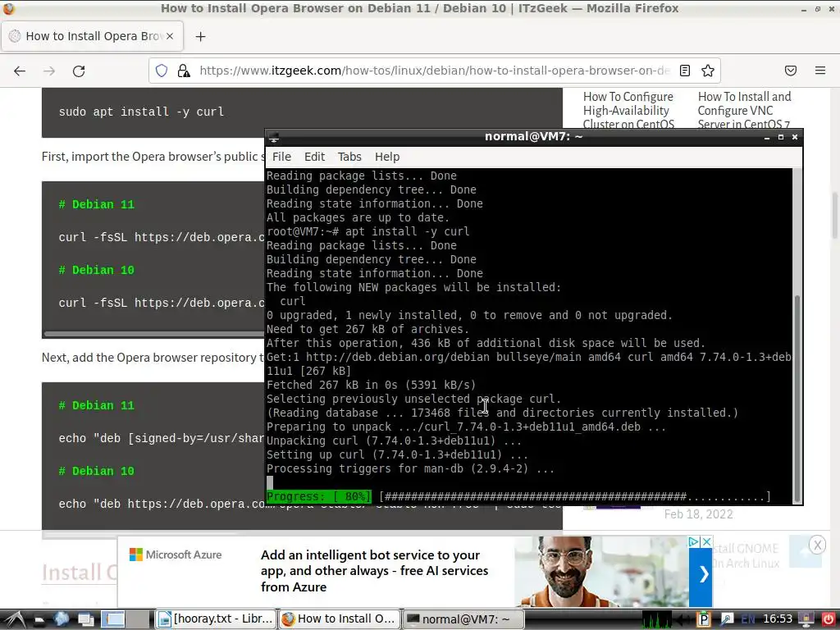Image resolution: width=840 pixels, height=630 pixels.
Task: Go back with Firefox back arrow
Action: [20, 71]
